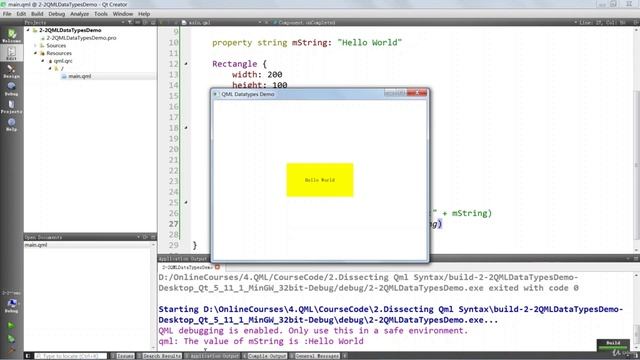The height and width of the screenshot is (360, 640).
Task: Fold the code block at line 25
Action: tap(186, 202)
